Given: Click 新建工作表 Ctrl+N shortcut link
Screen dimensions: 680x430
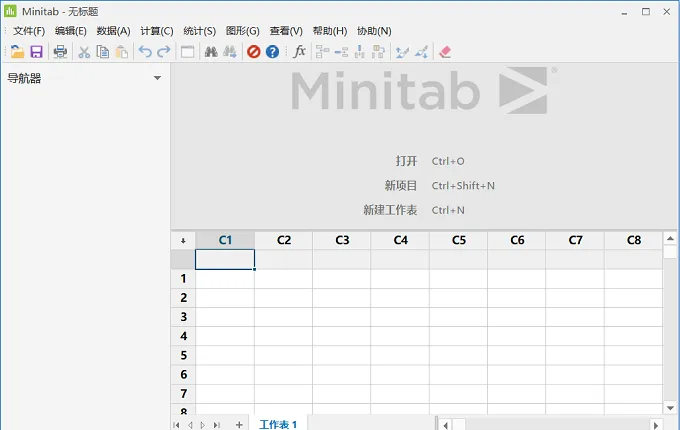Looking at the screenshot, I should pyautogui.click(x=414, y=210).
